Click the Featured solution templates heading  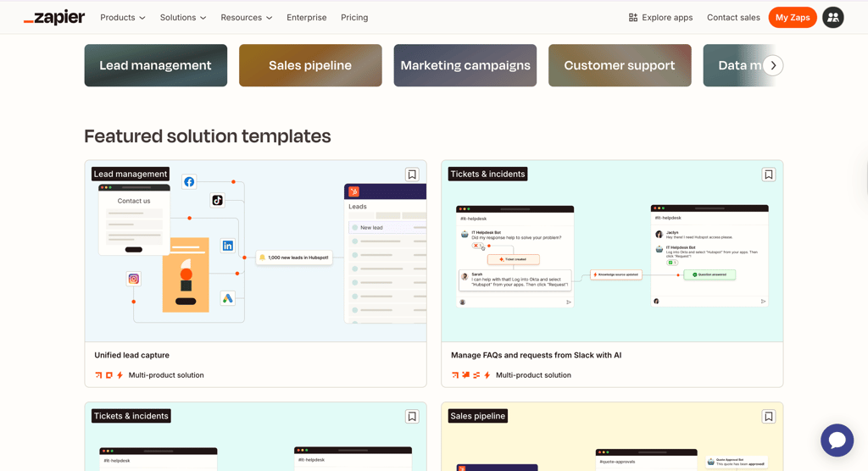(208, 136)
